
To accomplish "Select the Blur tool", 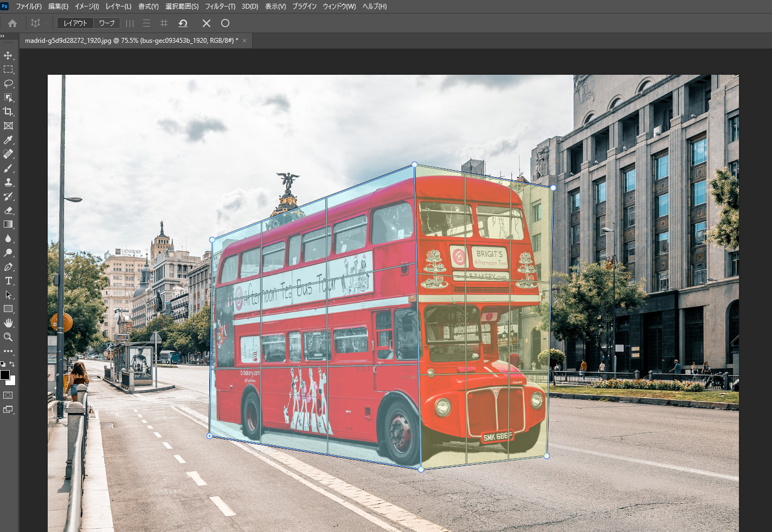I will (x=8, y=238).
